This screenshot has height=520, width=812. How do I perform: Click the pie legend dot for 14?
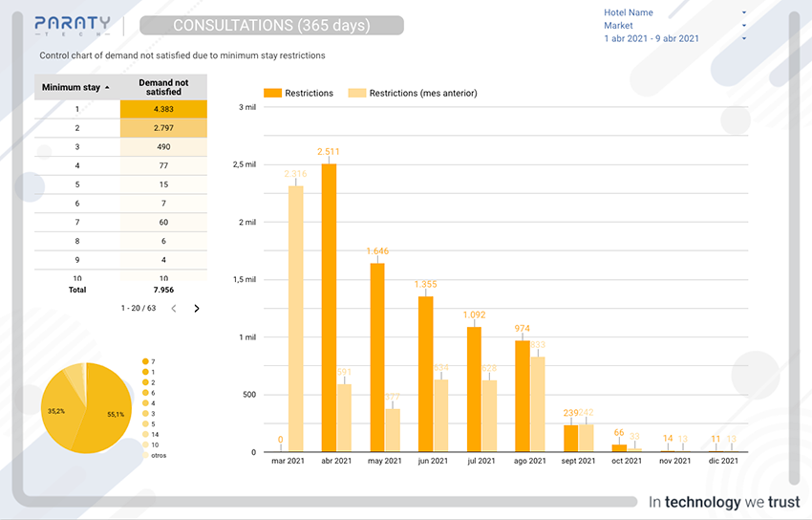coord(145,434)
